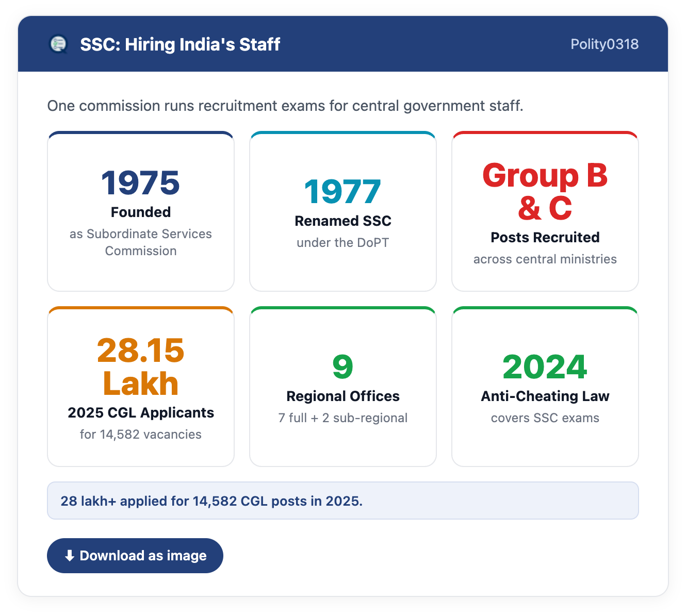The height and width of the screenshot is (616, 686).
Task: Click the "7 full + 2 sub-regional" caption
Action: click(343, 418)
